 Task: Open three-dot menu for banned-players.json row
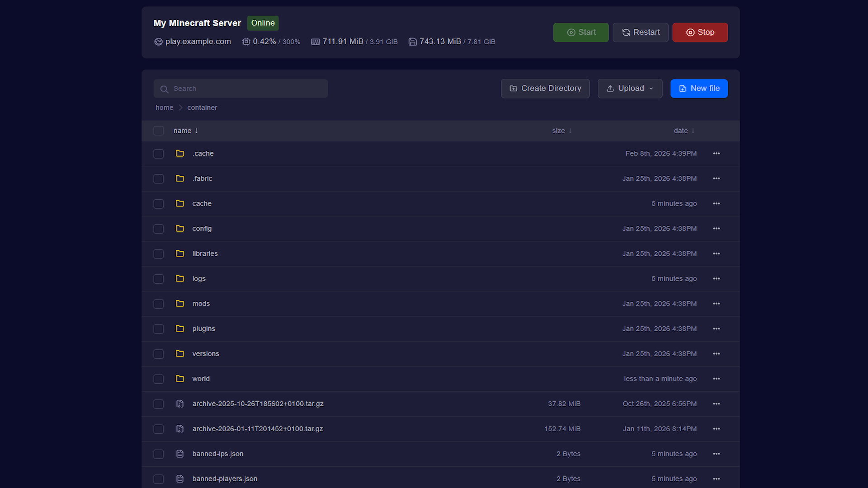[x=716, y=479]
